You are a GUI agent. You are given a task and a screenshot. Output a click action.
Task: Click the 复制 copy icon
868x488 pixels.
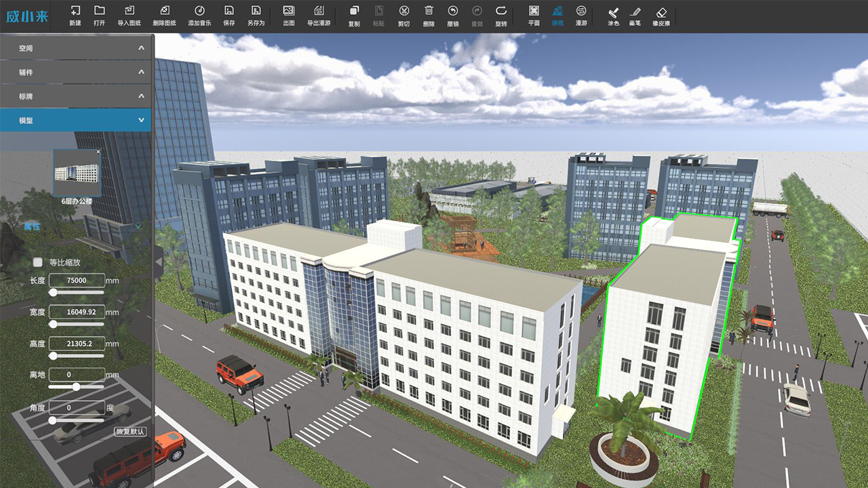[354, 16]
